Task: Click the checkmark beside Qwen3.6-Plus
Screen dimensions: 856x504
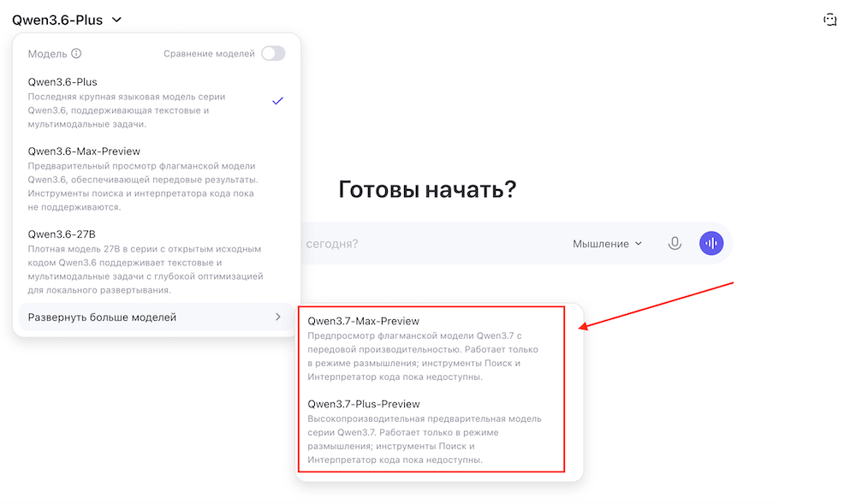Action: pyautogui.click(x=278, y=101)
